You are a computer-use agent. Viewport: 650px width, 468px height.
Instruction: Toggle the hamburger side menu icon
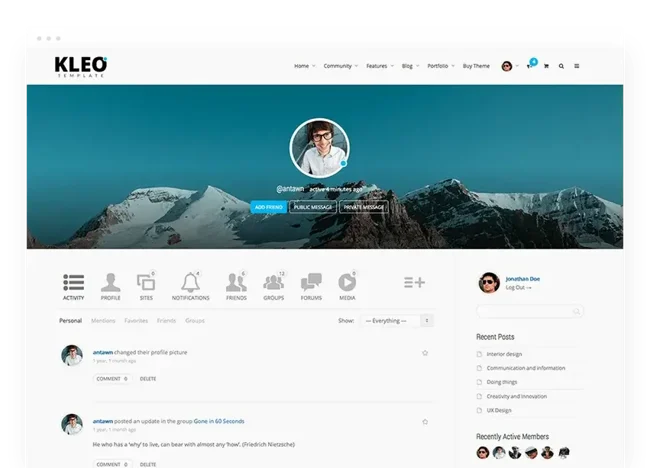[577, 66]
